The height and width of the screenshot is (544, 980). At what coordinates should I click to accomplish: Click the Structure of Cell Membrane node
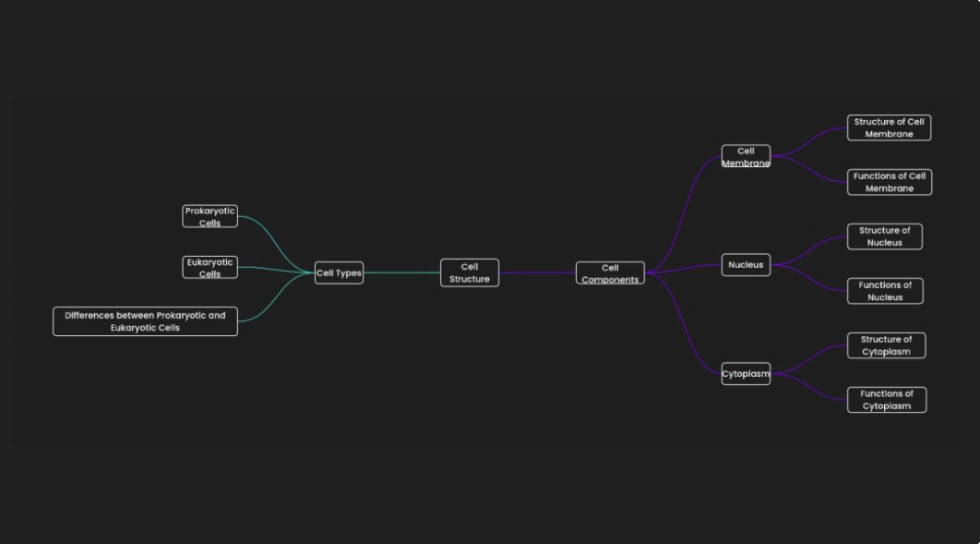(889, 127)
